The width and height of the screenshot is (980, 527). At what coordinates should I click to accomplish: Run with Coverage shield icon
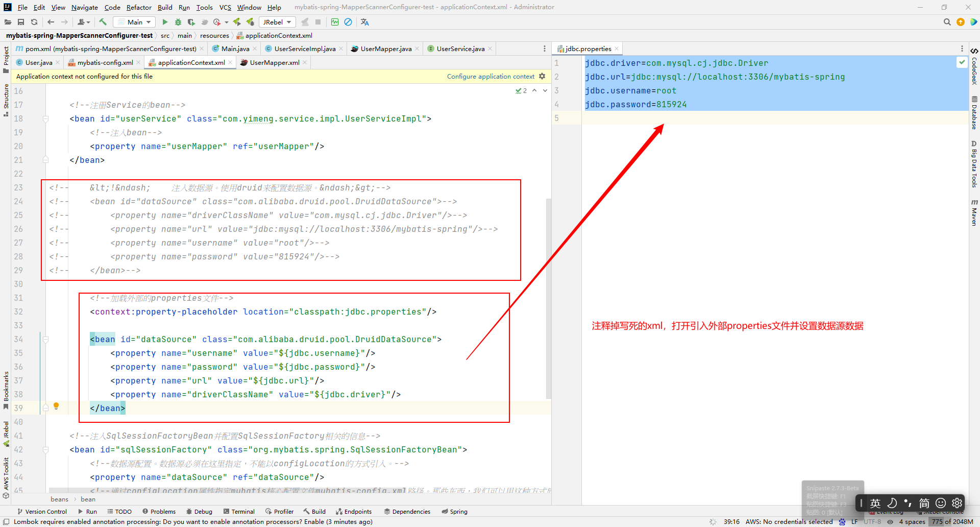coord(191,22)
